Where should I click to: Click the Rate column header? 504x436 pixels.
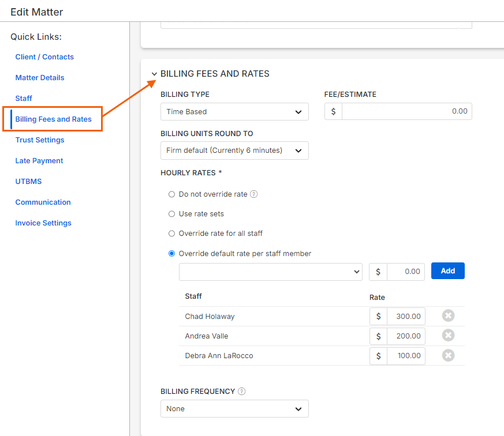coord(377,298)
